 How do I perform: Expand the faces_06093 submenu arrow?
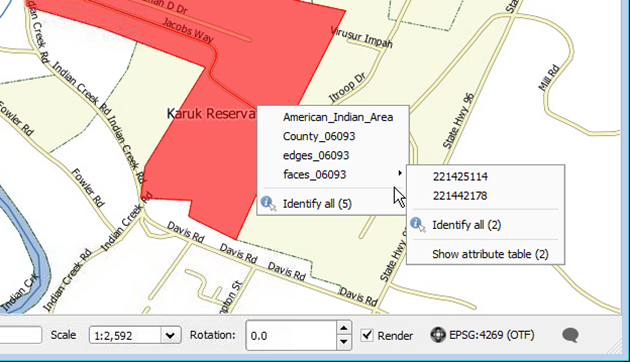(399, 173)
